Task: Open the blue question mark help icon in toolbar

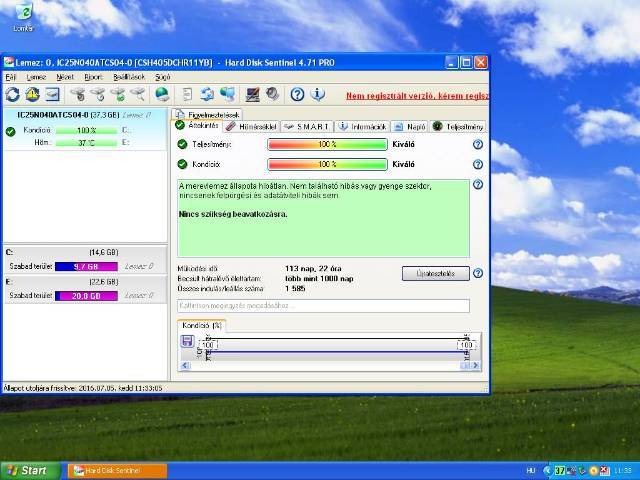Action: (x=297, y=95)
